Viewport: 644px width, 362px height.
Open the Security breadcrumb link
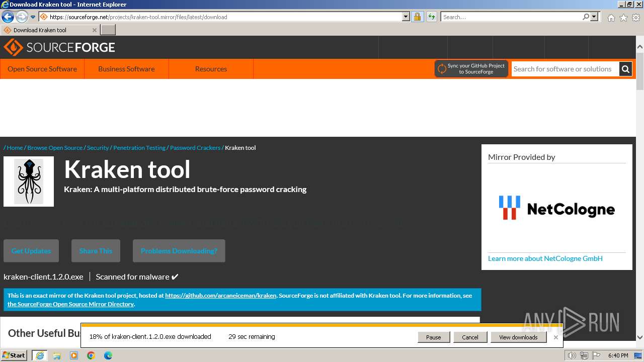click(98, 148)
